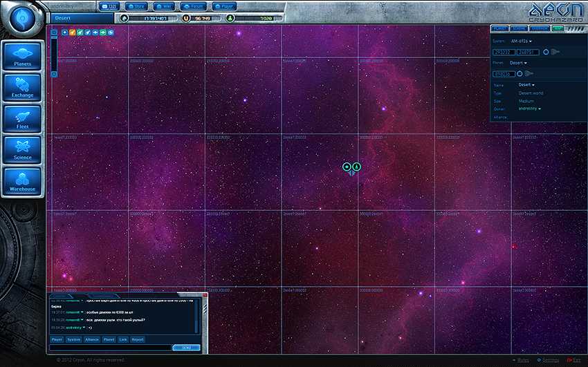Click the locate circle icon beside planet coordinate
The image size is (588, 367).
click(520, 74)
